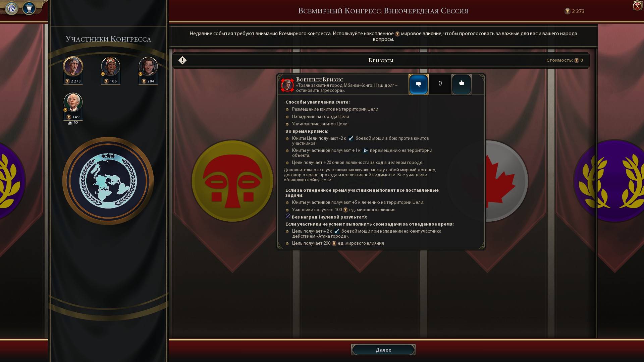
Task: Open the top-left blue globe icon
Action: [x=12, y=8]
